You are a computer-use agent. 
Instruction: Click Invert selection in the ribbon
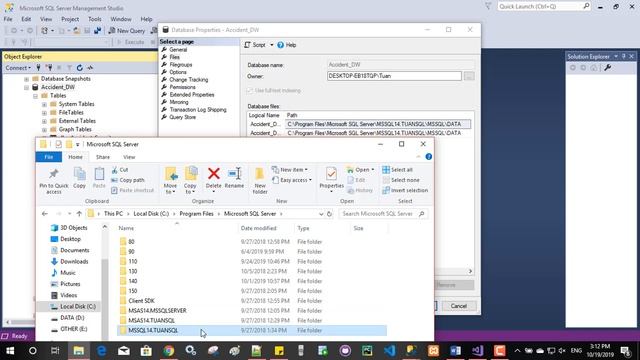click(405, 190)
